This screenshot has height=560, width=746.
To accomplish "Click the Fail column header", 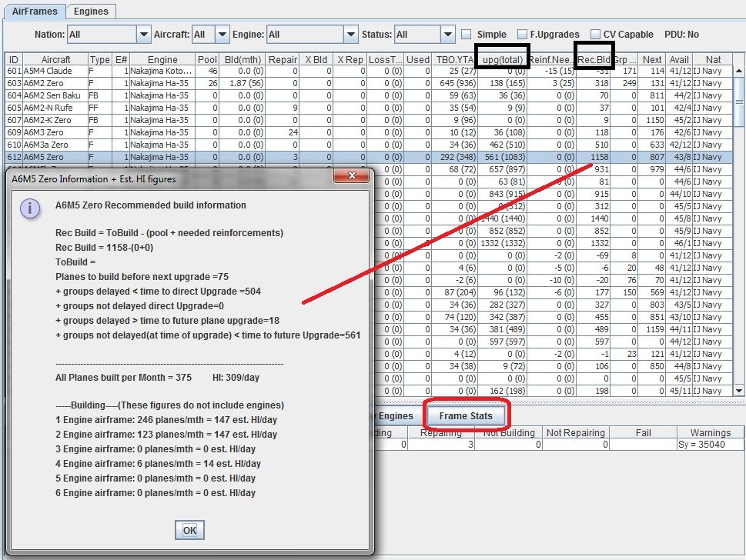I will 643,432.
